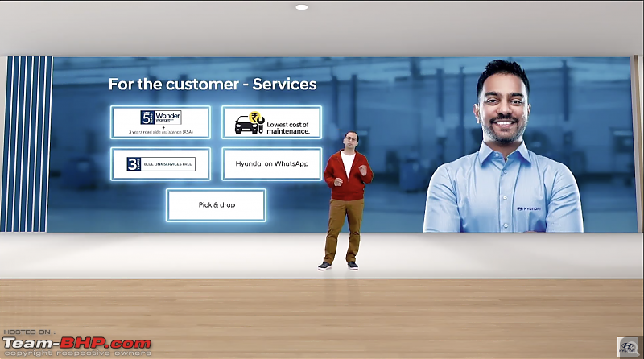Open the 3 years Blue Link services free card
Viewport: 644px width, 359px height.
pos(160,164)
